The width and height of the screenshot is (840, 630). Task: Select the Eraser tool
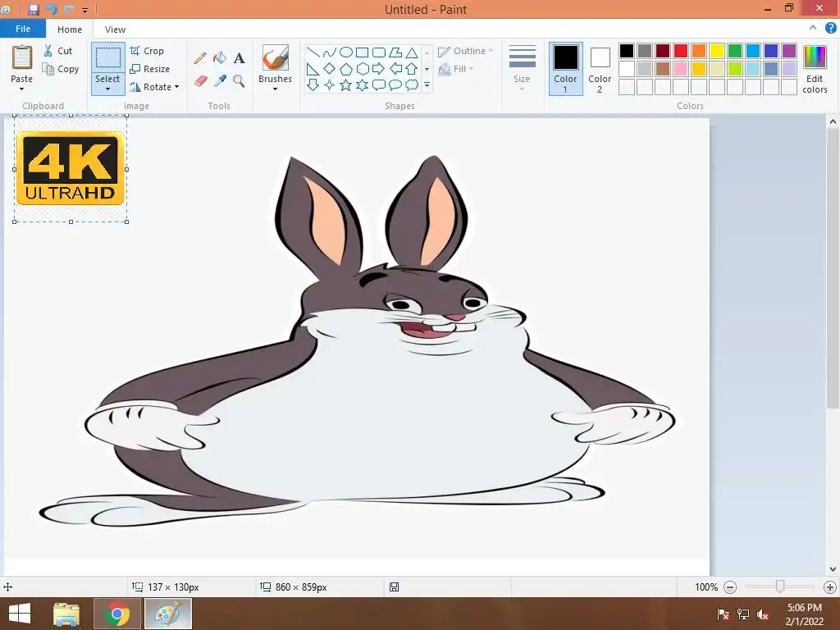(200, 81)
